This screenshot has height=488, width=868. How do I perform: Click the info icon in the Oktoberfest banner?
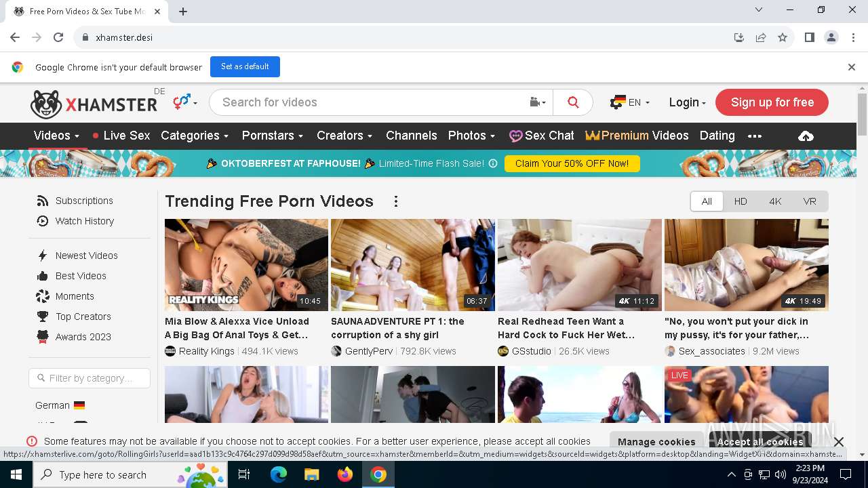pos(493,163)
